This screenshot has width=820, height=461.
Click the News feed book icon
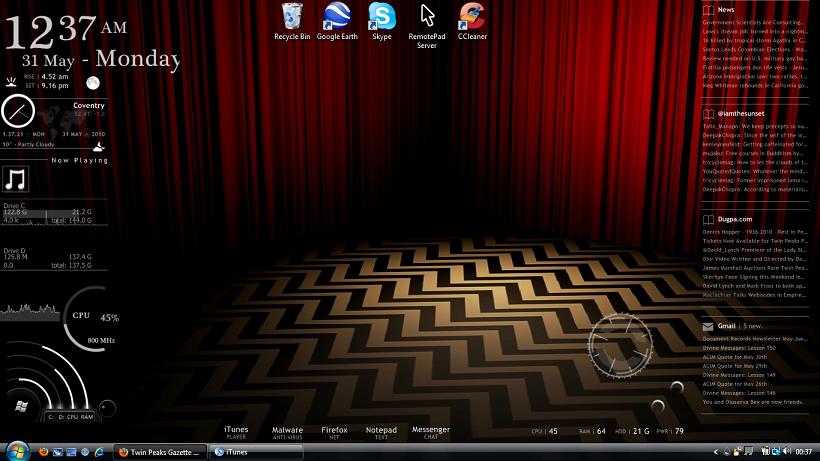click(708, 10)
